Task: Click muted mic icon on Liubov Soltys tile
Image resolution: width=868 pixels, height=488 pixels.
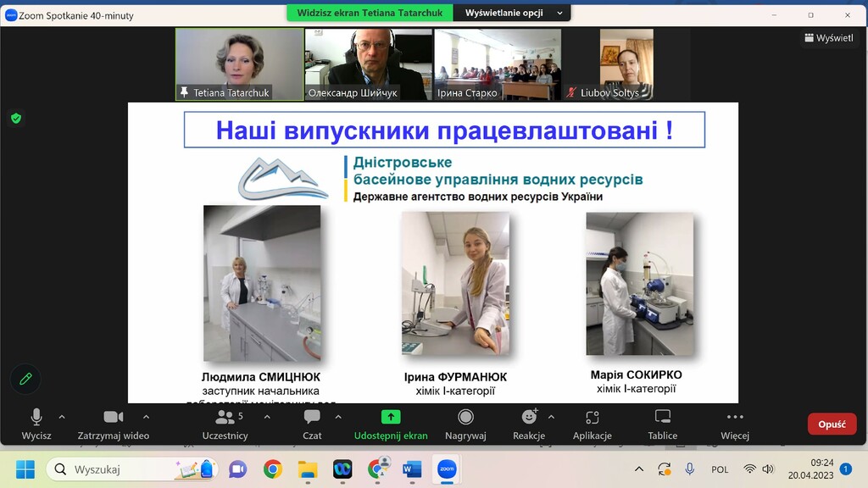Action: [571, 92]
